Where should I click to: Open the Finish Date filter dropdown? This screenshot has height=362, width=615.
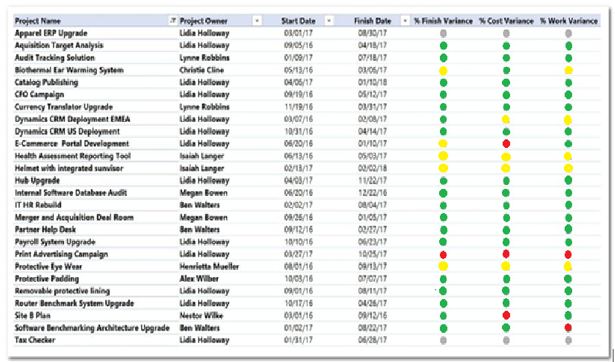(x=405, y=21)
